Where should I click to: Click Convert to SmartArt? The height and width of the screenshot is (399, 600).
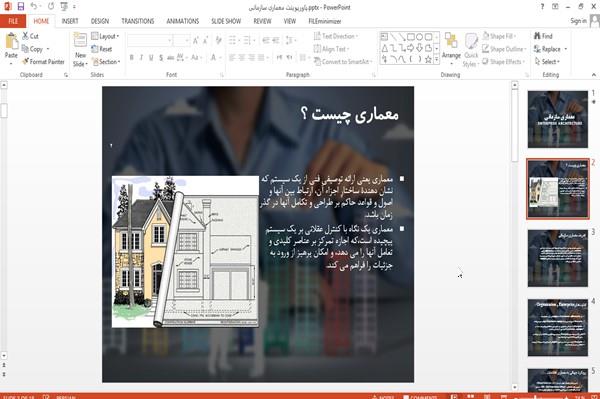coord(342,62)
